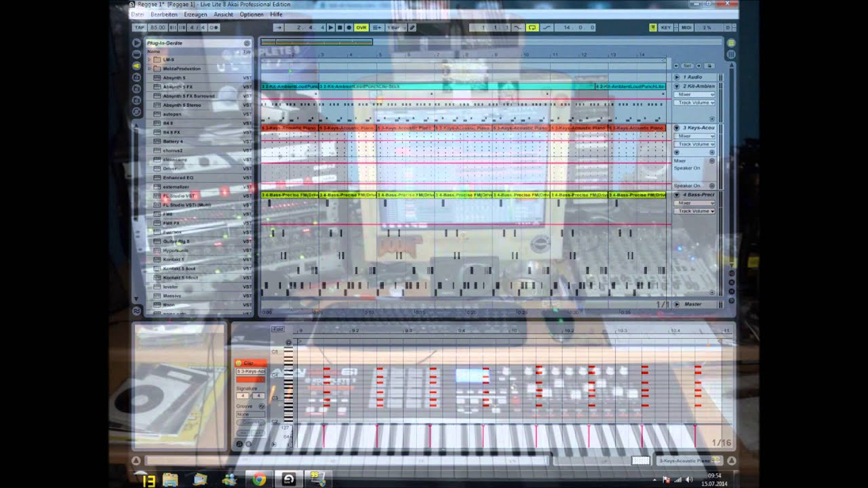The image size is (868, 488).
Task: Open the Optionen menu
Action: (252, 14)
